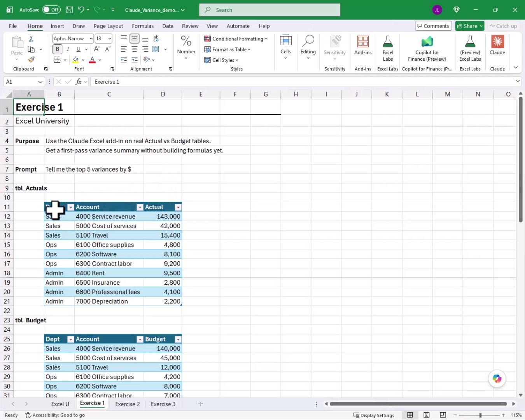Click the Format Painter brush icon

click(x=31, y=59)
